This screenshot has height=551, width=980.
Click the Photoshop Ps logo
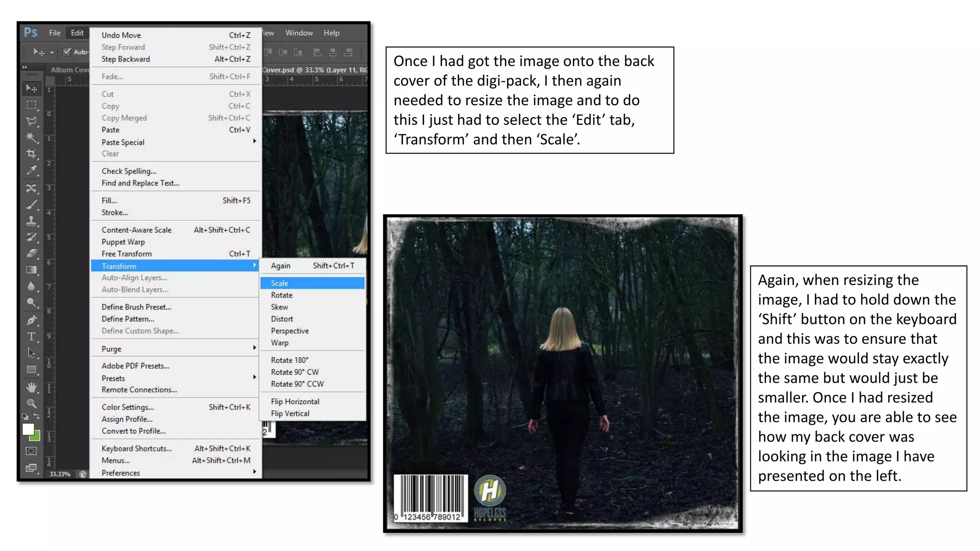(x=31, y=32)
